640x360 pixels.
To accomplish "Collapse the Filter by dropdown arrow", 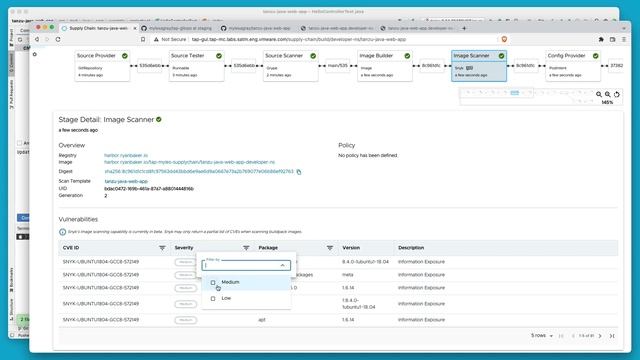I will (x=282, y=265).
